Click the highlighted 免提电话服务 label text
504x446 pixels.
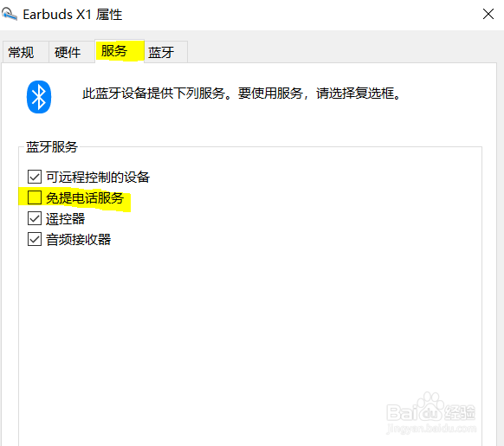85,197
